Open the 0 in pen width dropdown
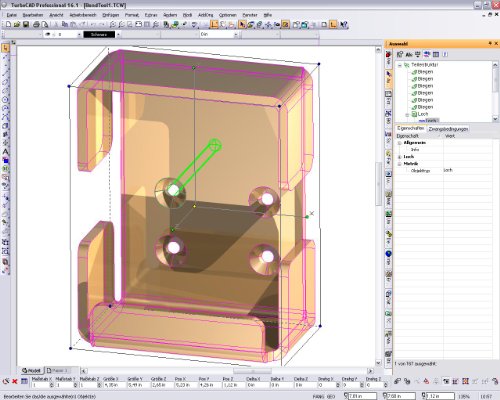Image resolution: width=500 pixels, height=400 pixels. (236, 34)
